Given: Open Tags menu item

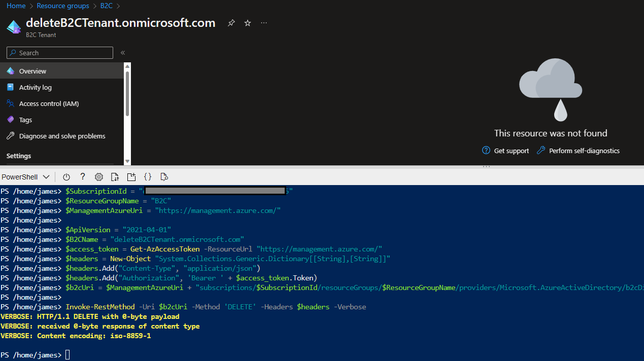Looking at the screenshot, I should (x=61, y=120).
